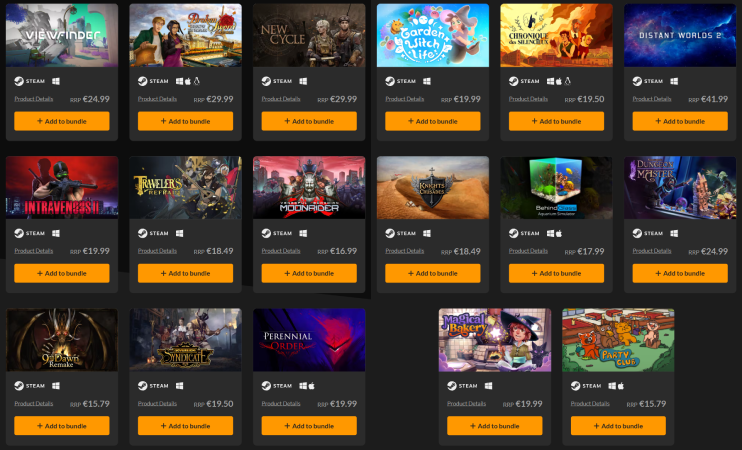
Task: Click the Steam logo on the Distant Worlds 2 card
Action: pos(637,81)
